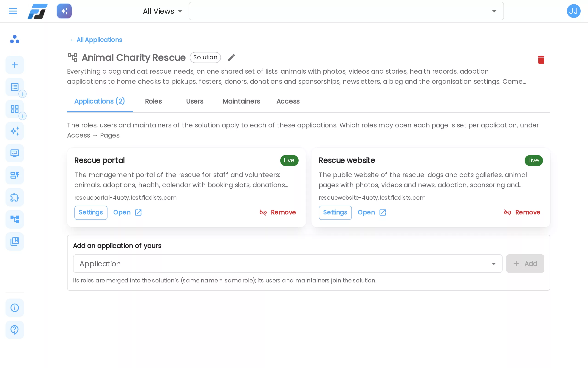Click the three-dots icon at top of sidebar
Image resolution: width=588 pixels, height=368 pixels.
tap(14, 39)
